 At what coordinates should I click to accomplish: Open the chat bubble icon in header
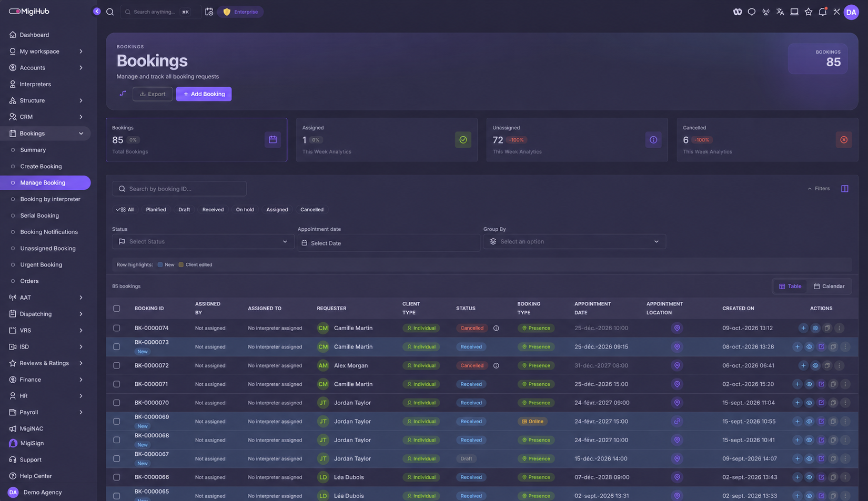pyautogui.click(x=752, y=12)
